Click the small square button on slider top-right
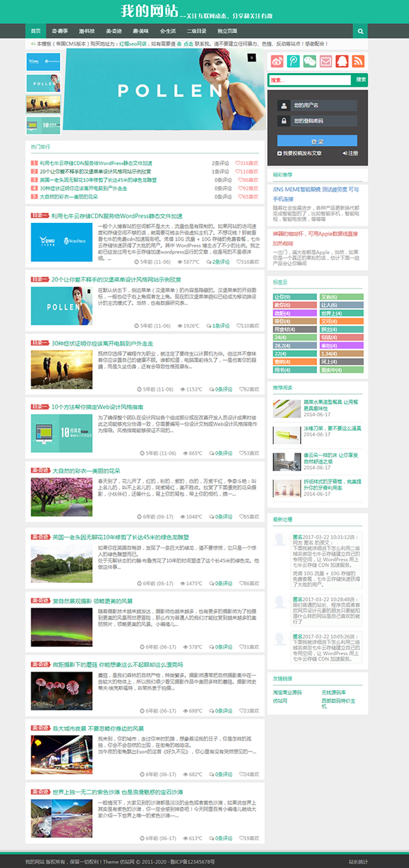Viewport: 409px width, 868px height. (252, 57)
